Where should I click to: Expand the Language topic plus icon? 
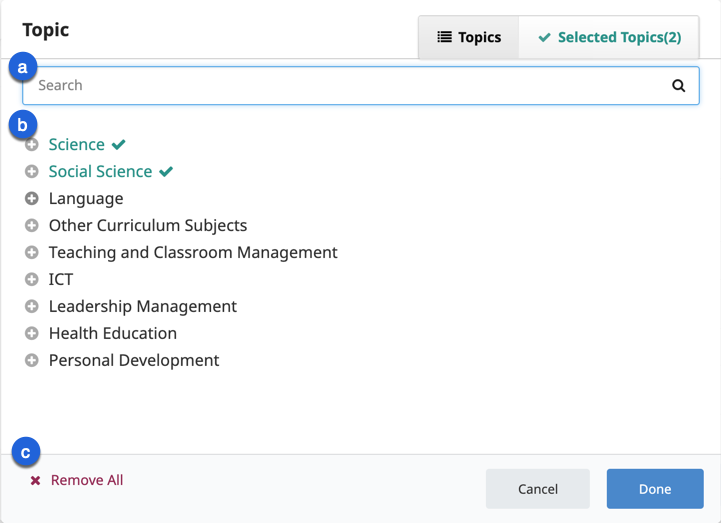coord(32,199)
